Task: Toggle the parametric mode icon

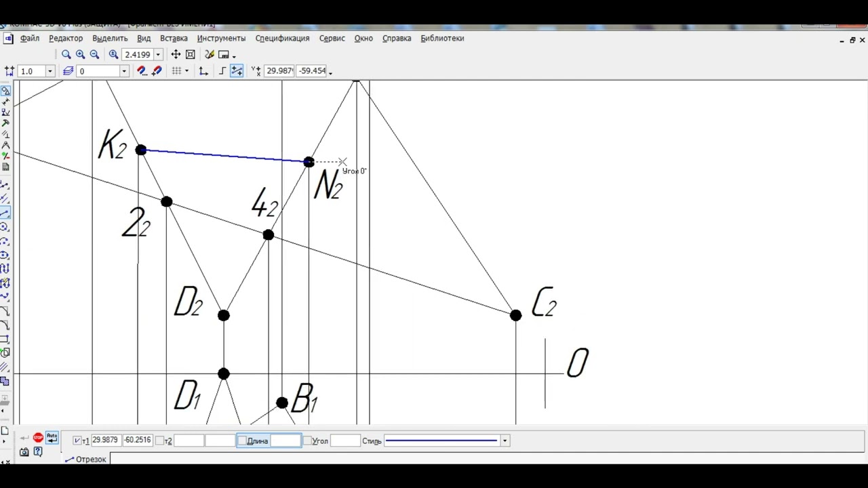Action: pos(237,71)
